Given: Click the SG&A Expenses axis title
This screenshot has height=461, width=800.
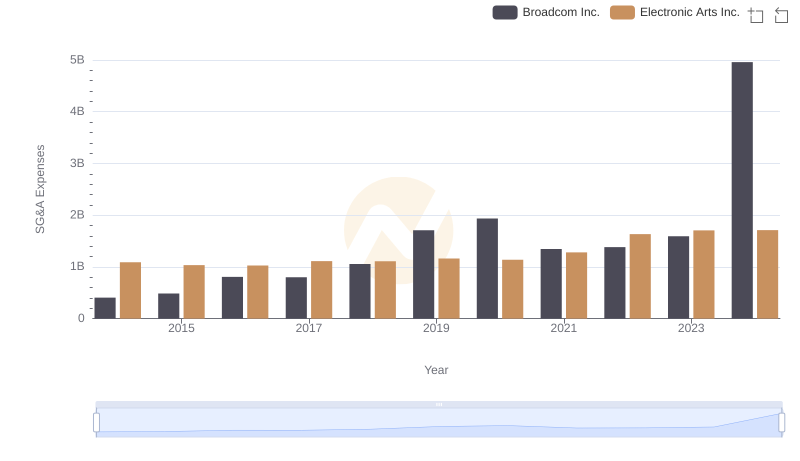Looking at the screenshot, I should (40, 189).
